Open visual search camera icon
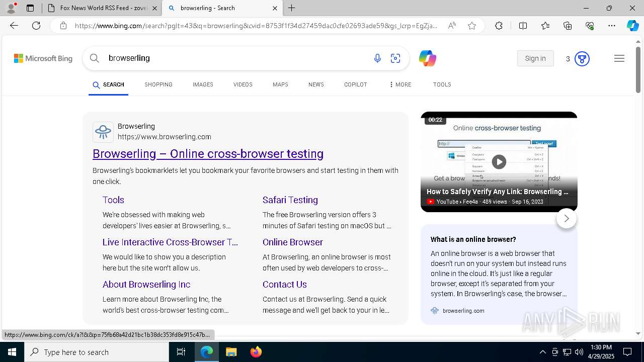This screenshot has width=644, height=362. (x=395, y=58)
